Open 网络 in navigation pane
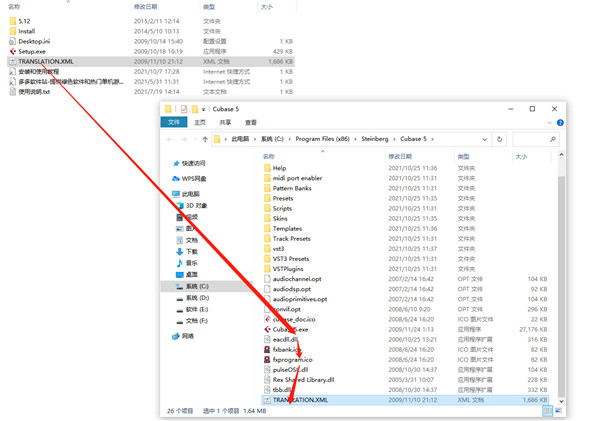Image resolution: width=600 pixels, height=421 pixels. (x=188, y=336)
